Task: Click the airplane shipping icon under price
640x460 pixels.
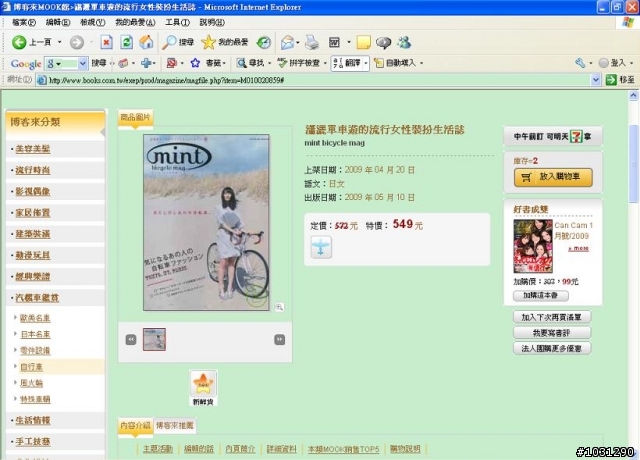Action: pos(321,247)
